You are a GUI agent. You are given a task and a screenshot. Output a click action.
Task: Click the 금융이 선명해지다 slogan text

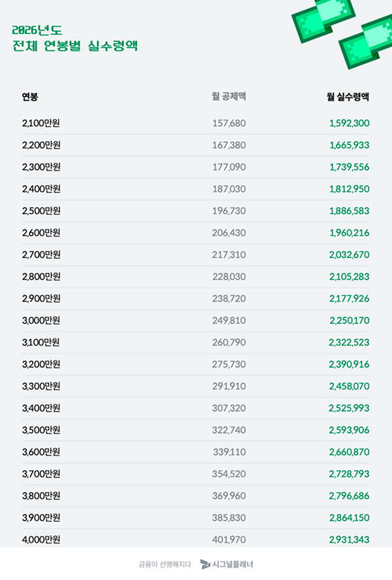point(165,564)
